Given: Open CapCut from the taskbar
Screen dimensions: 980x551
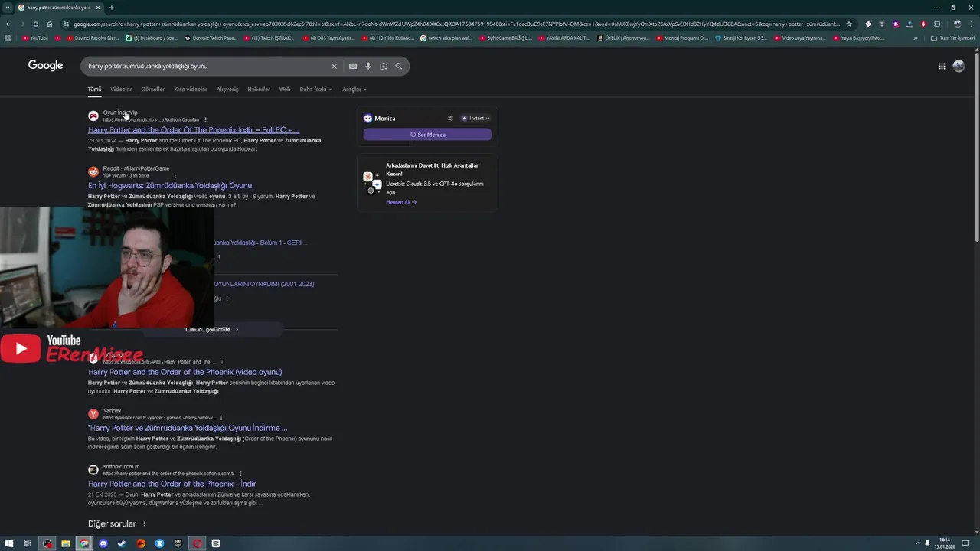Looking at the screenshot, I should pyautogui.click(x=216, y=543).
